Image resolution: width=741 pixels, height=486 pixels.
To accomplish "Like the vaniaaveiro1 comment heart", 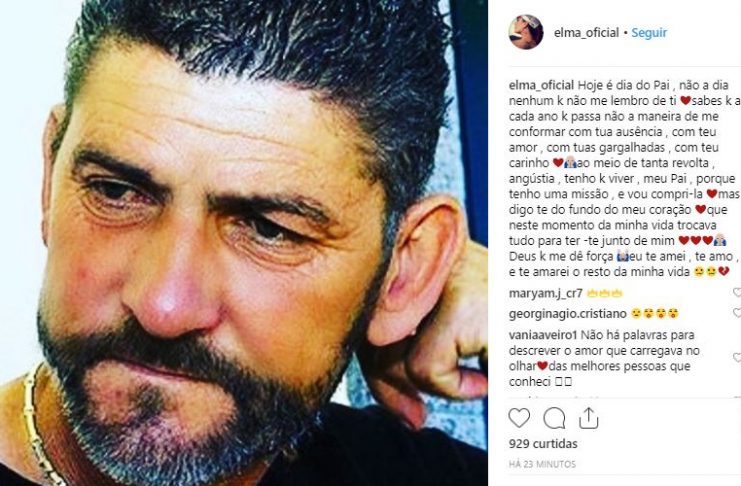I will click(x=737, y=358).
